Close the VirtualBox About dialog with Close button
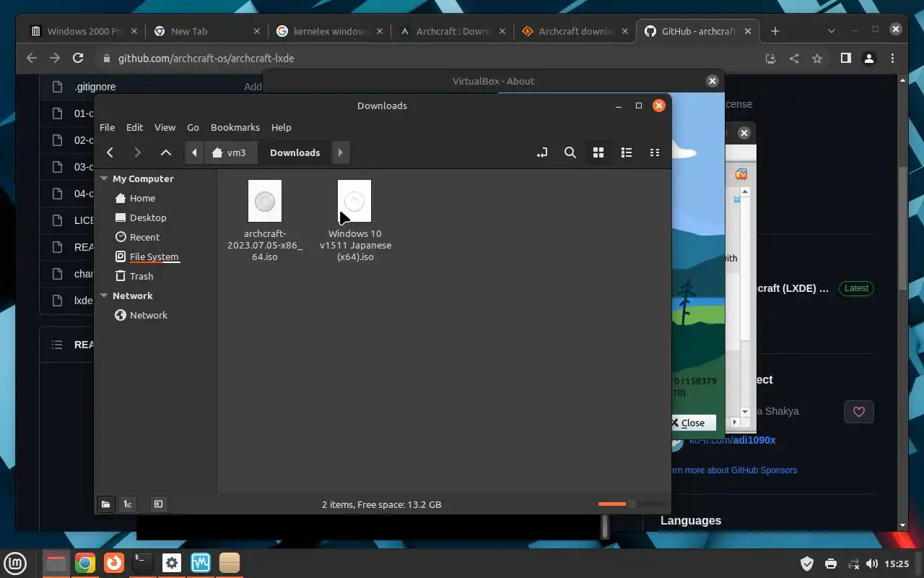The width and height of the screenshot is (924, 578). click(x=692, y=423)
